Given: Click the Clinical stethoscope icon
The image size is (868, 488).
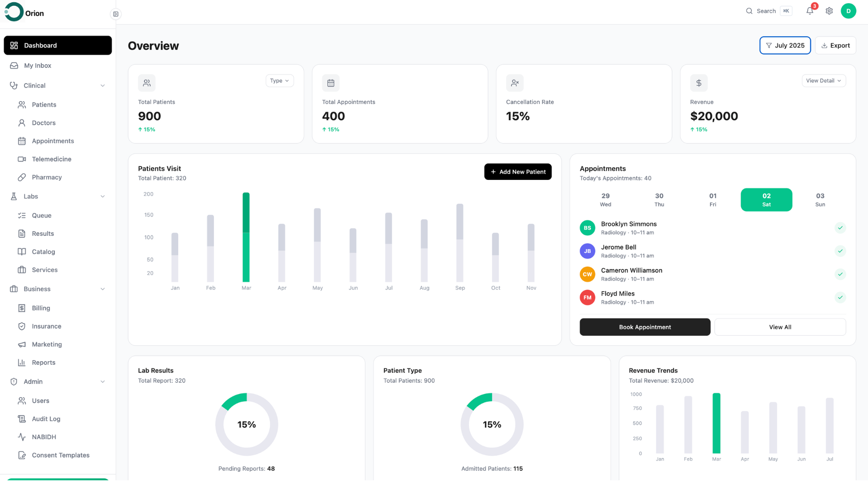Looking at the screenshot, I should [14, 85].
